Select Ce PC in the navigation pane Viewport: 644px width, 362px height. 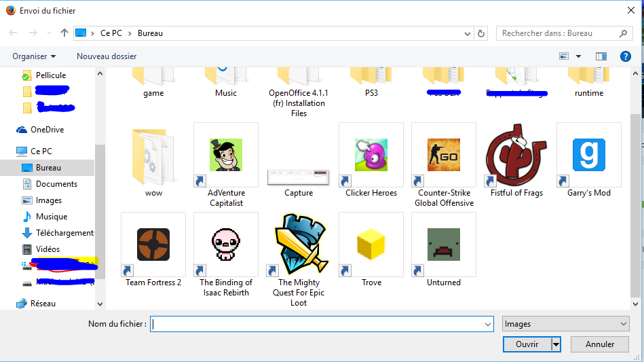click(x=41, y=151)
